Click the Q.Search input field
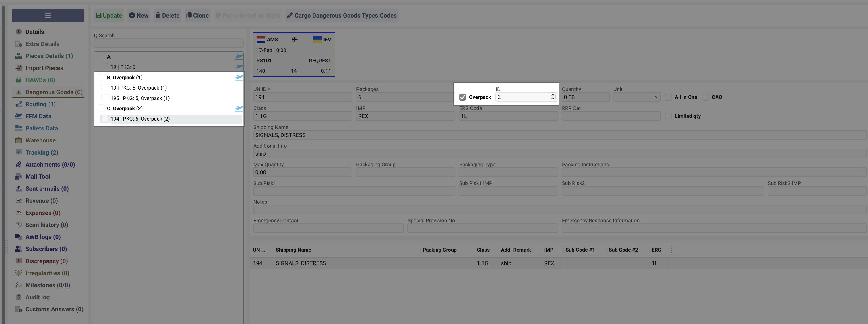The image size is (868, 324). 168,43
